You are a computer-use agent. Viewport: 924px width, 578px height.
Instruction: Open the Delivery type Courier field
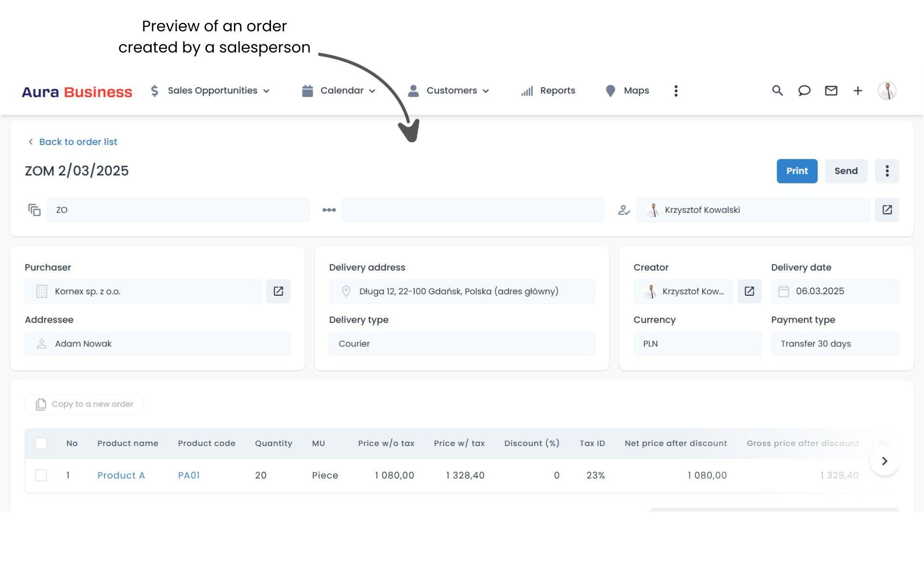(462, 344)
